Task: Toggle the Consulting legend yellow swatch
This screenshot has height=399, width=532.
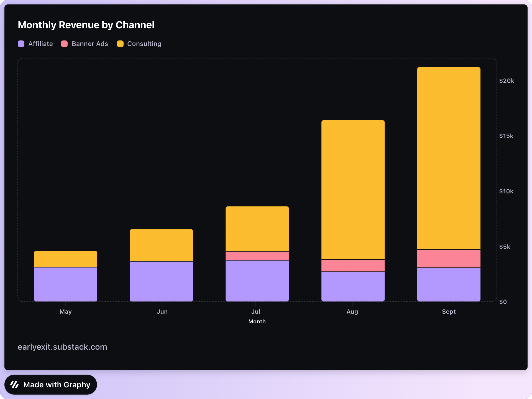Action: tap(120, 44)
